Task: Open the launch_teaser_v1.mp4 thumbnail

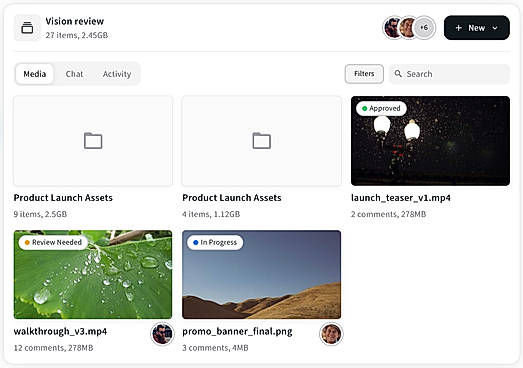Action: click(x=430, y=141)
